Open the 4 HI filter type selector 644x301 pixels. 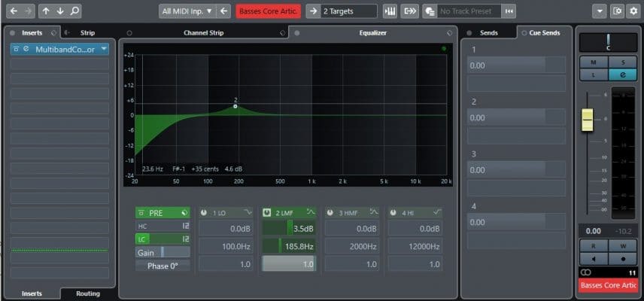437,212
